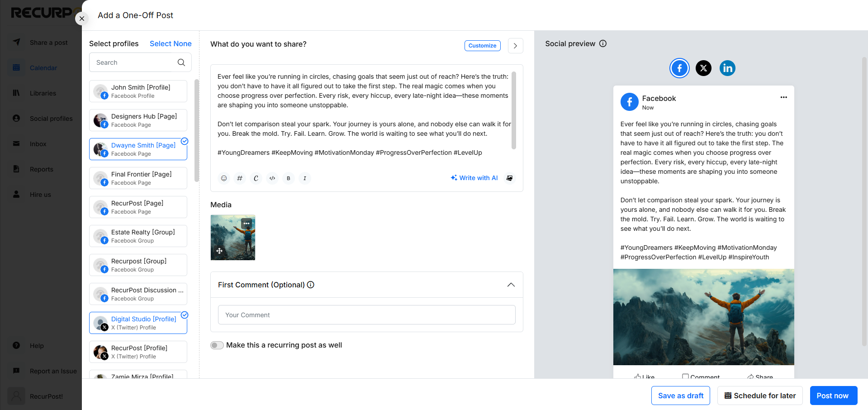
Task: Click the add image icon beside Write with AI
Action: (510, 178)
